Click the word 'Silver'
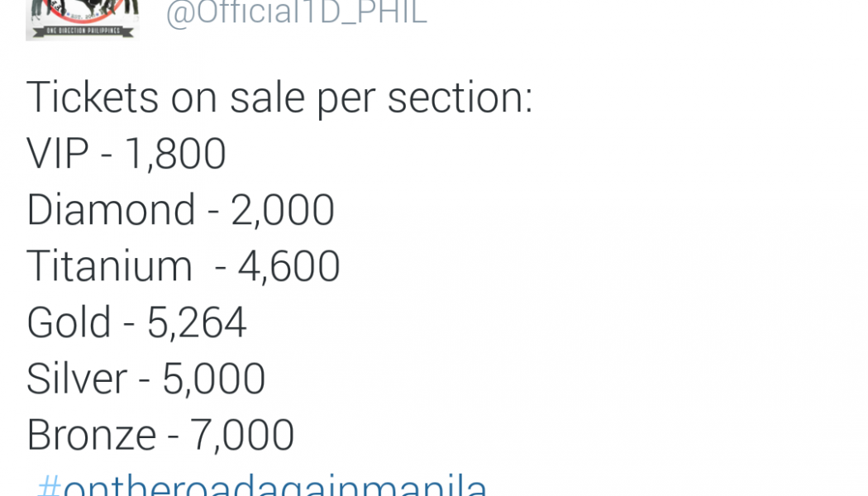 click(x=77, y=379)
